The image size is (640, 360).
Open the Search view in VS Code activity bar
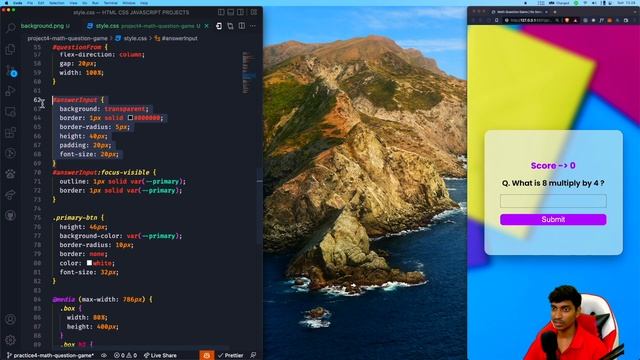[x=11, y=28]
